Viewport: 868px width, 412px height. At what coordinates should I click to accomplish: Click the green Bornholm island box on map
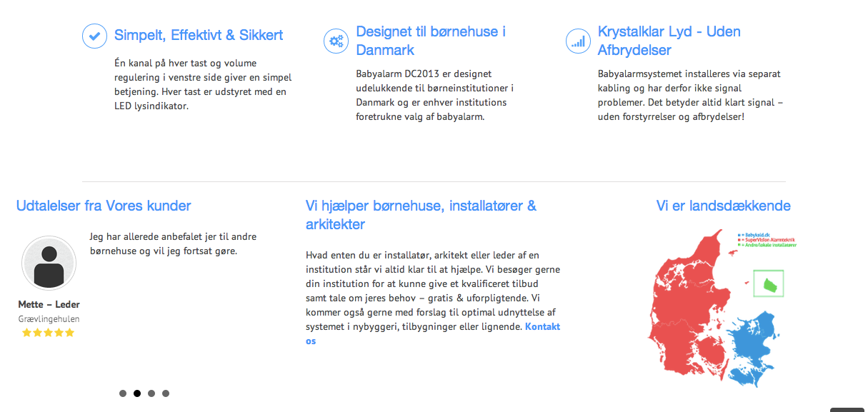[768, 283]
